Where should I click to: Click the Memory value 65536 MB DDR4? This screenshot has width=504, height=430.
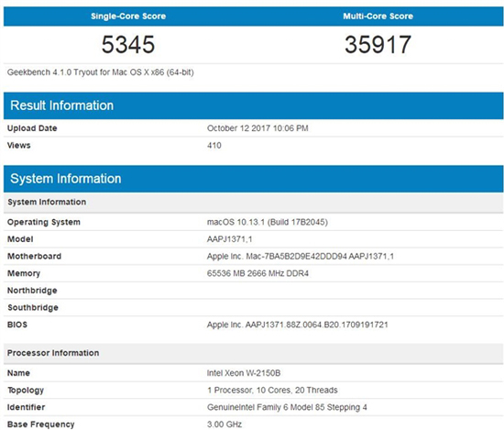tap(257, 273)
